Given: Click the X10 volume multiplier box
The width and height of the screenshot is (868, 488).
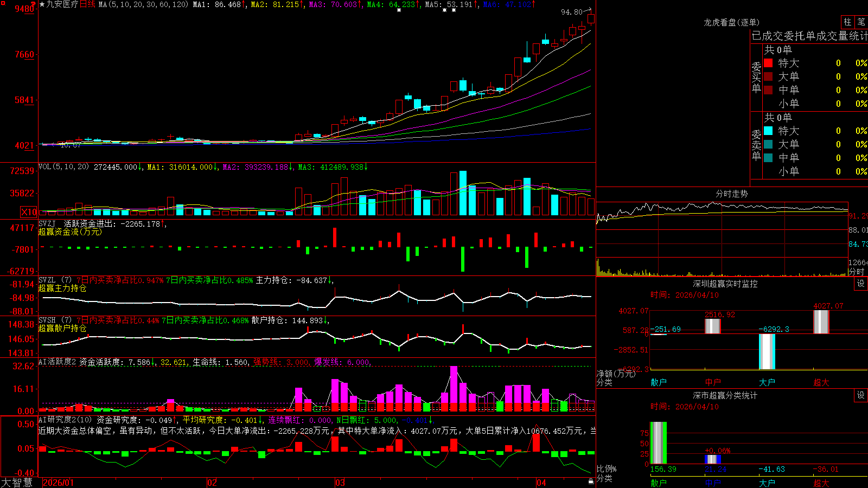Looking at the screenshot, I should coord(29,212).
